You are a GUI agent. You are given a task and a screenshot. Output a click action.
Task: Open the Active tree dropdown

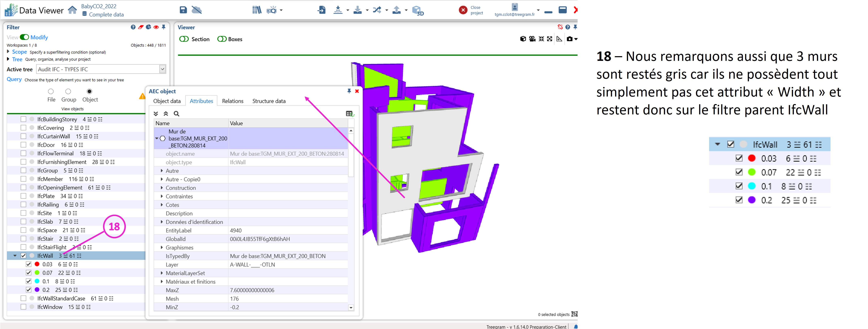point(162,69)
